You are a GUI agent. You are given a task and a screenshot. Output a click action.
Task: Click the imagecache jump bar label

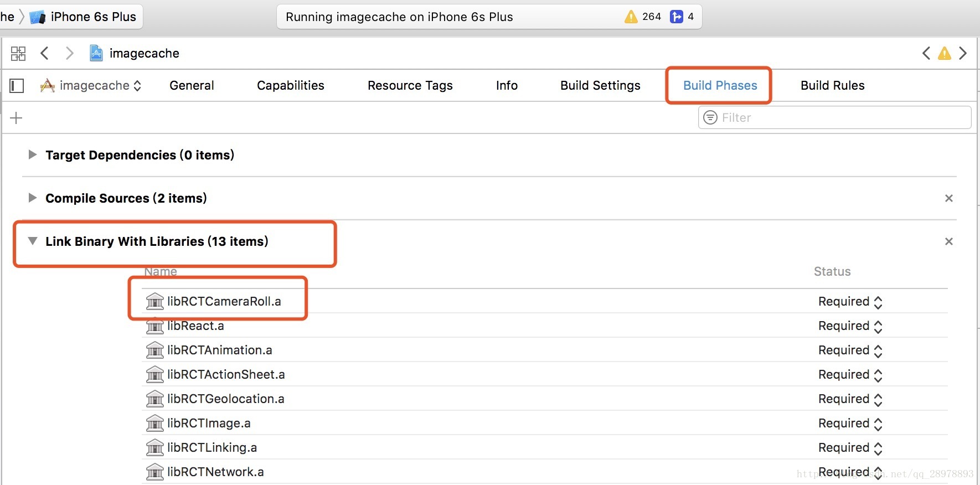pyautogui.click(x=145, y=53)
